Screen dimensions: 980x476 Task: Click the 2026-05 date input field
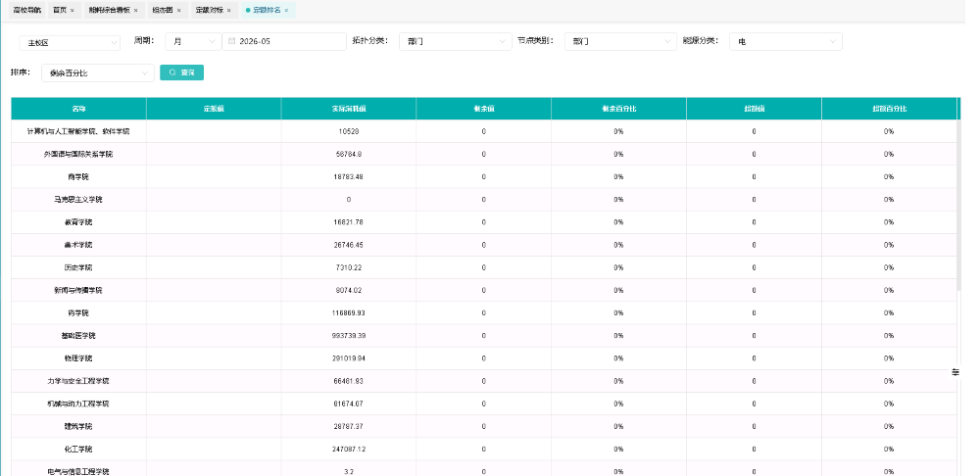pos(284,41)
